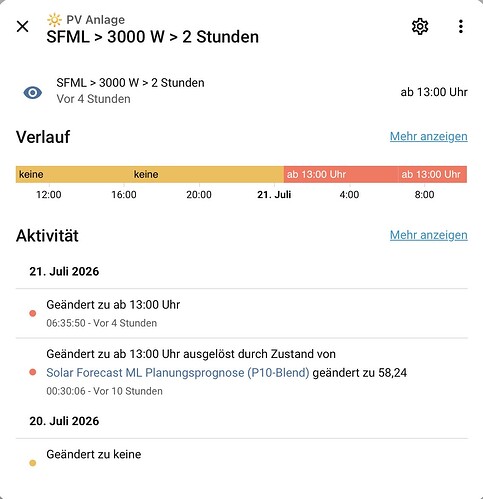This screenshot has width=483, height=499.
Task: Click second 'keine' segment in history bar
Action: point(207,174)
